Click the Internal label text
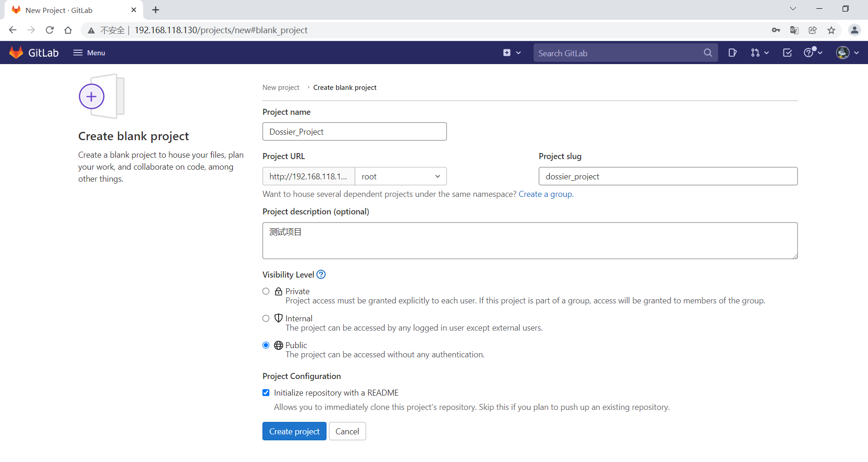Screen dimensions: 868x462 tap(299, 319)
